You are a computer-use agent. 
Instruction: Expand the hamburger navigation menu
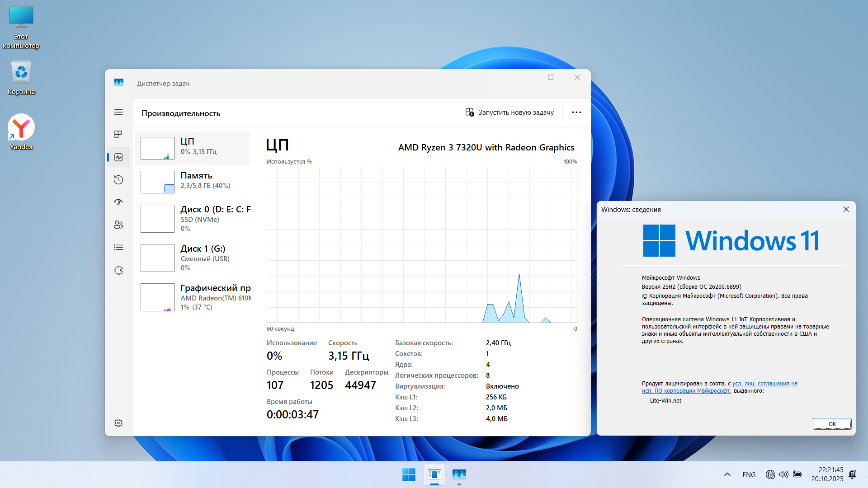pos(118,112)
